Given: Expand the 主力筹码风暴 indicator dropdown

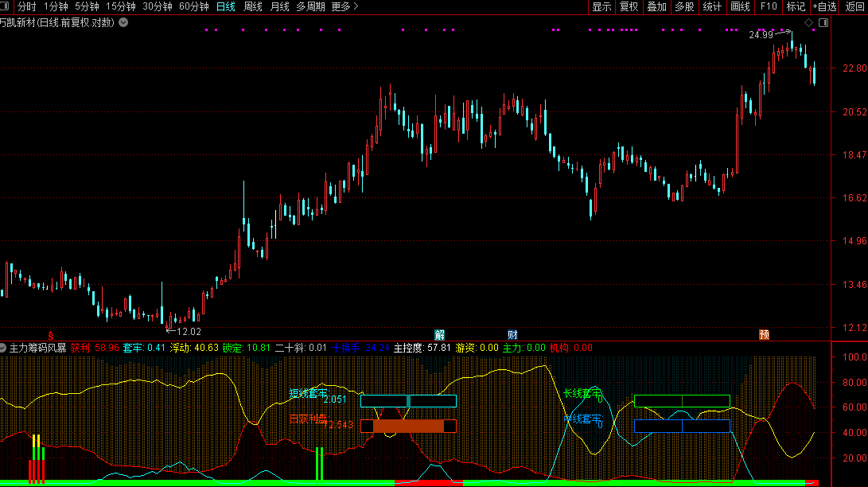Looking at the screenshot, I should tap(4, 348).
